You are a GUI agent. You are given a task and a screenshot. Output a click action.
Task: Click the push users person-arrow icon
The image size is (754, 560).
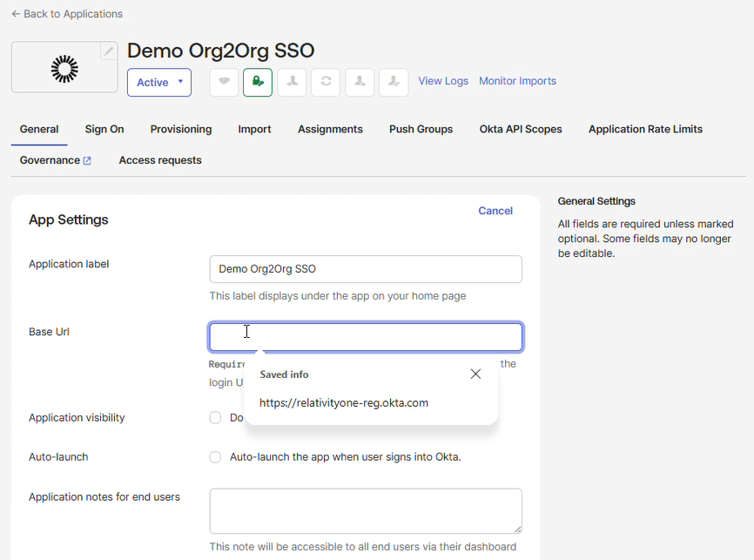[360, 82]
